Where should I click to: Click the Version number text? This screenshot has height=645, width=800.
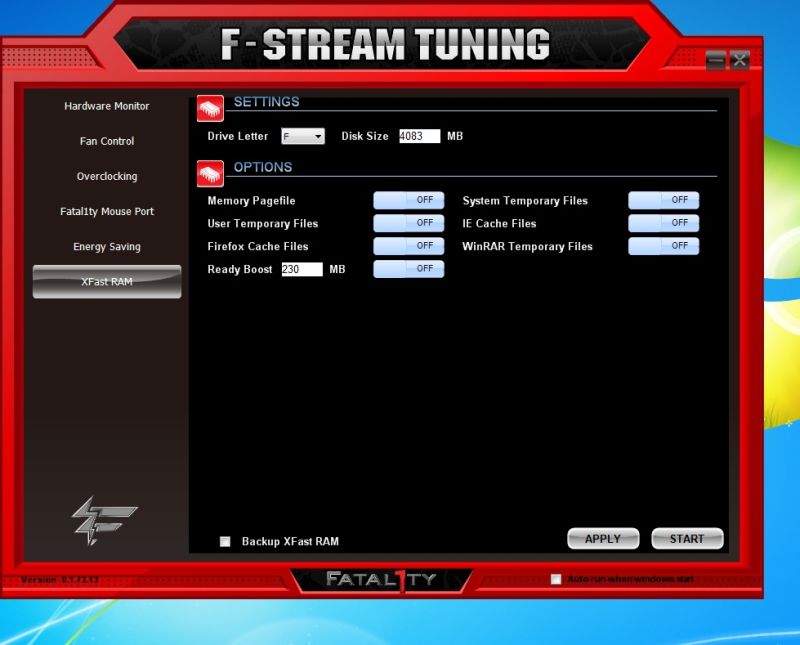tap(60, 580)
